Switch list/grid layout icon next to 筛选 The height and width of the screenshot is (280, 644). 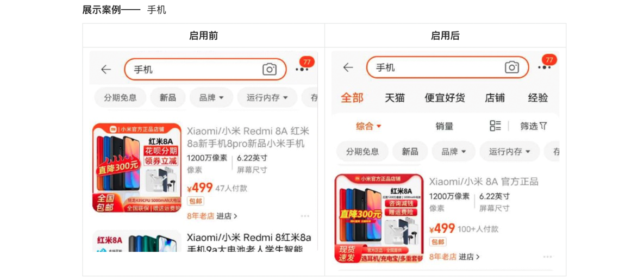point(496,126)
